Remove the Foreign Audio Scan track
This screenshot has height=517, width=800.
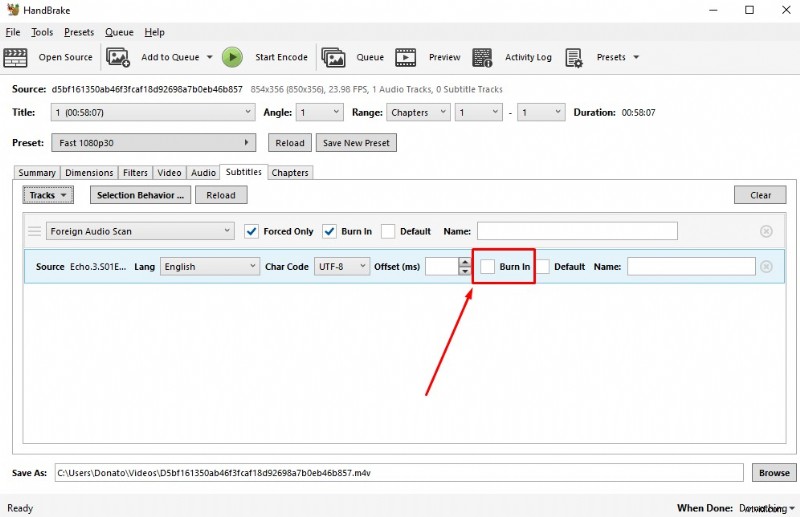coord(766,231)
